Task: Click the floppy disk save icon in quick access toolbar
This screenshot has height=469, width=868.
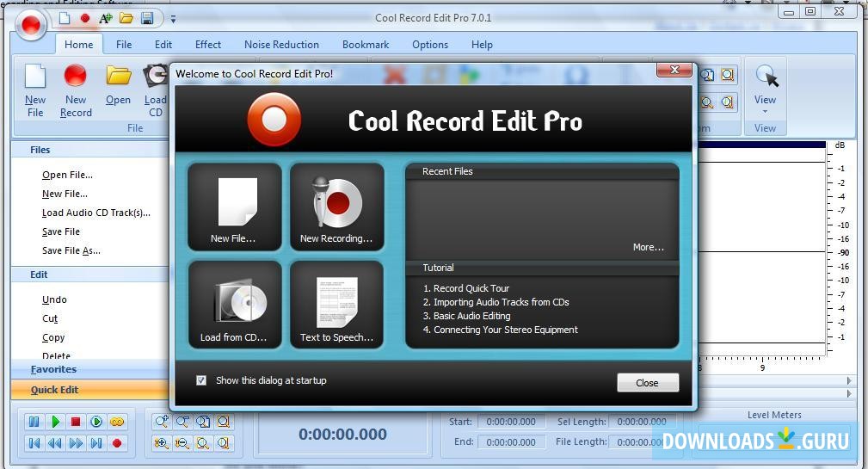Action: [x=147, y=18]
